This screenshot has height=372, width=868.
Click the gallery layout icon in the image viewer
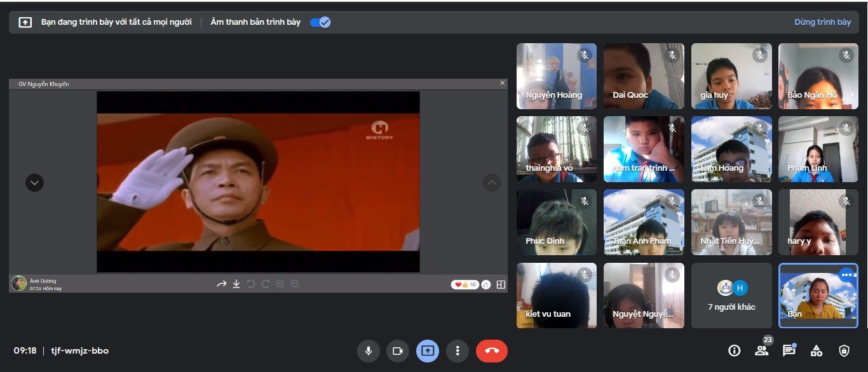pos(501,284)
